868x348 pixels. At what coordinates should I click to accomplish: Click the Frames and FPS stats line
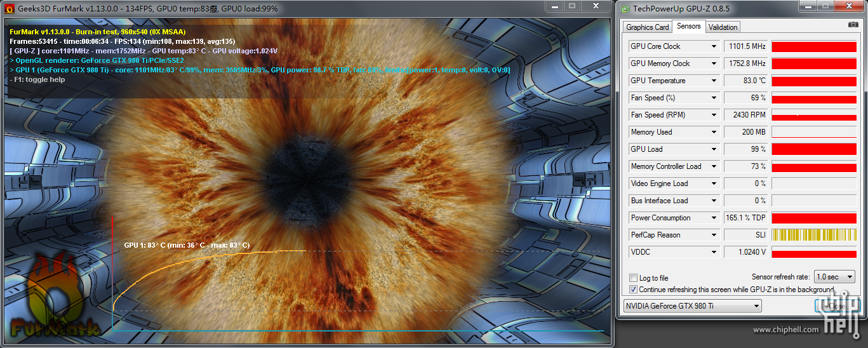tap(123, 41)
